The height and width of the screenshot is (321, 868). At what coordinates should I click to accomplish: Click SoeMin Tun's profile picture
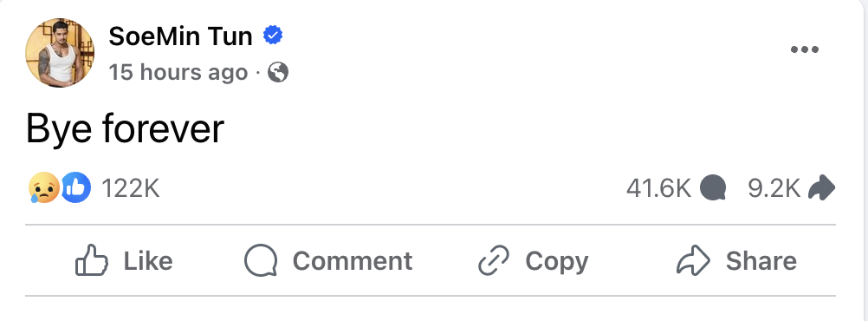click(60, 53)
